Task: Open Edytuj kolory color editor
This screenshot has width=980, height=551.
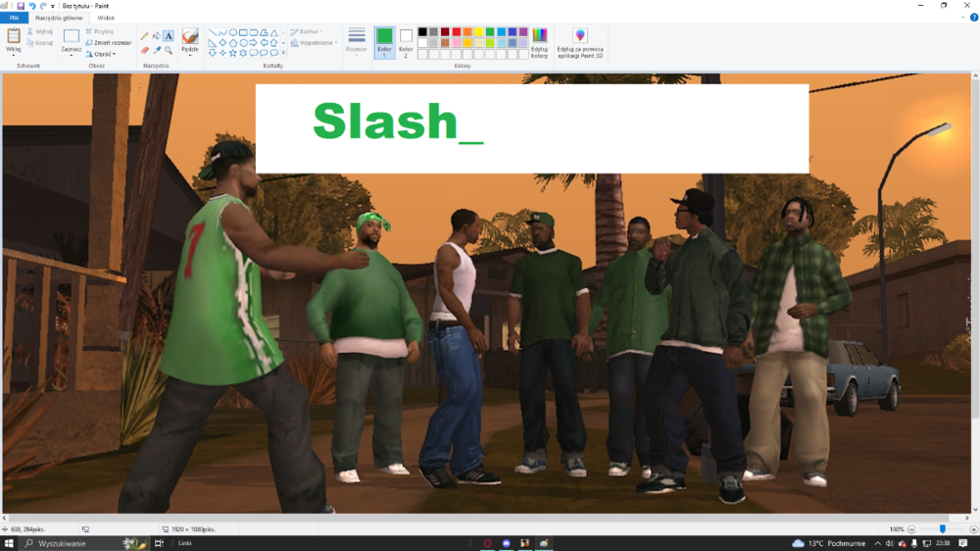Action: [539, 42]
